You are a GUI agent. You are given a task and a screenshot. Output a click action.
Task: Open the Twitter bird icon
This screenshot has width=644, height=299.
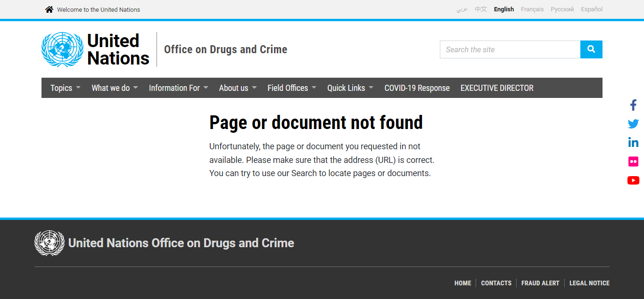point(633,124)
